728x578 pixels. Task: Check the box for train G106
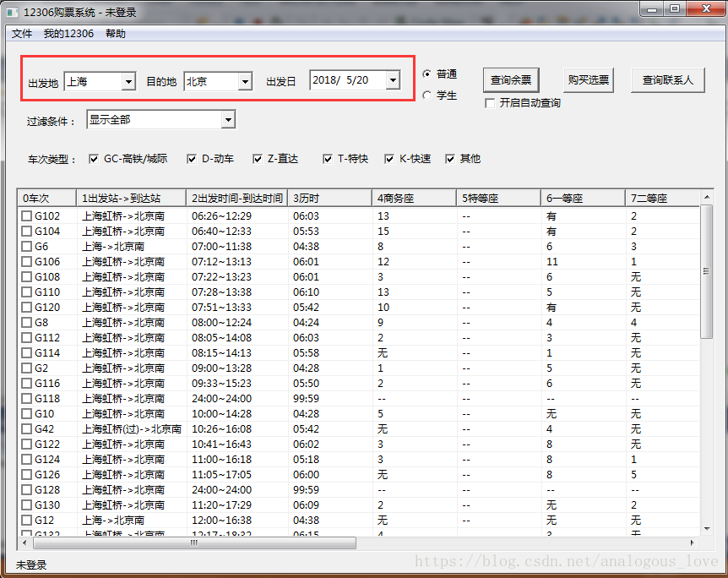[x=27, y=262]
